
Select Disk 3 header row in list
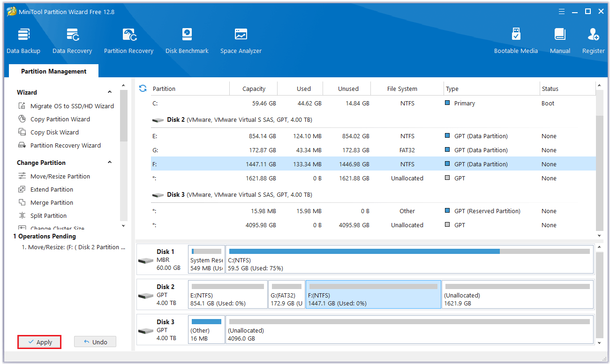[373, 194]
